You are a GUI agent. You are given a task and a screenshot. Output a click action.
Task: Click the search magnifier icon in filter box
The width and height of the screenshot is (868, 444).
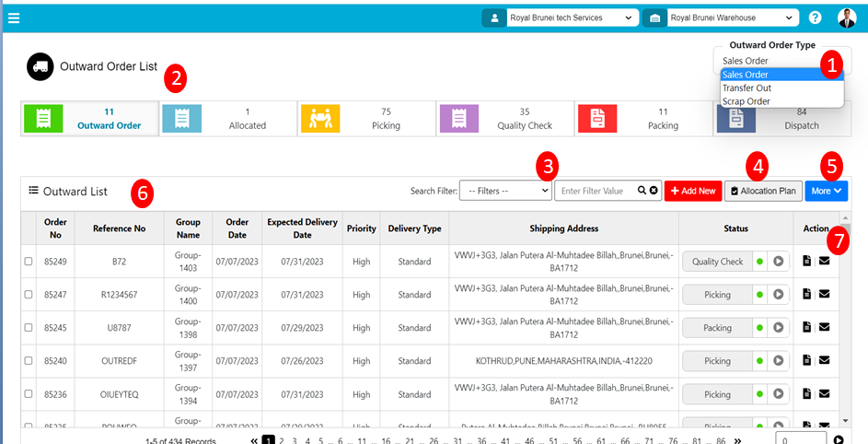coord(642,191)
